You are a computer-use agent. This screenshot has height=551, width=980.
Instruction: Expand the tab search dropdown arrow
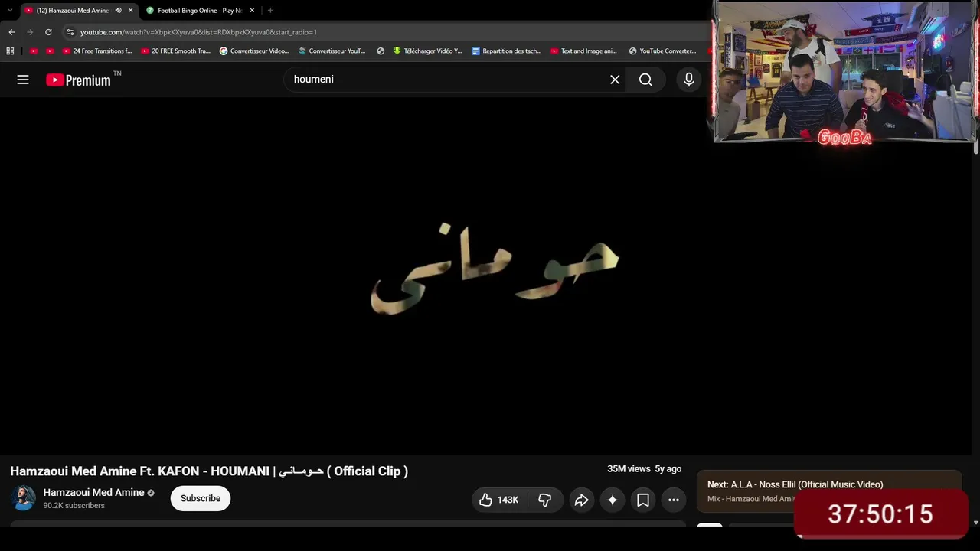tap(10, 11)
